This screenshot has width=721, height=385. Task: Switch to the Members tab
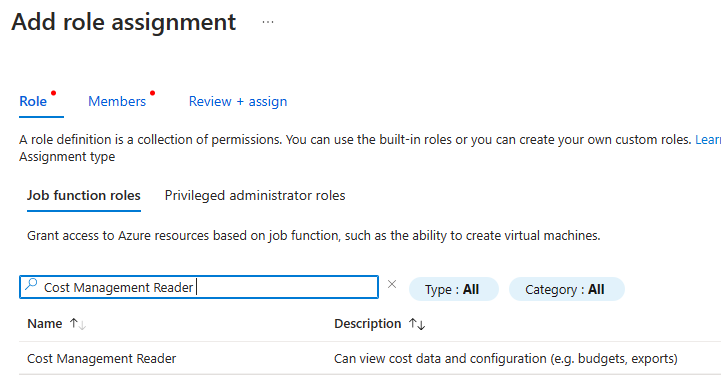click(x=117, y=101)
